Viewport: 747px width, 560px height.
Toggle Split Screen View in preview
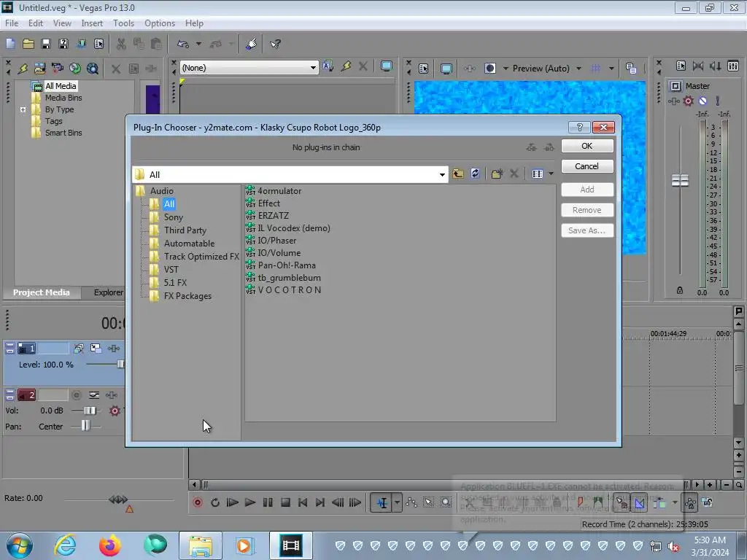[489, 69]
